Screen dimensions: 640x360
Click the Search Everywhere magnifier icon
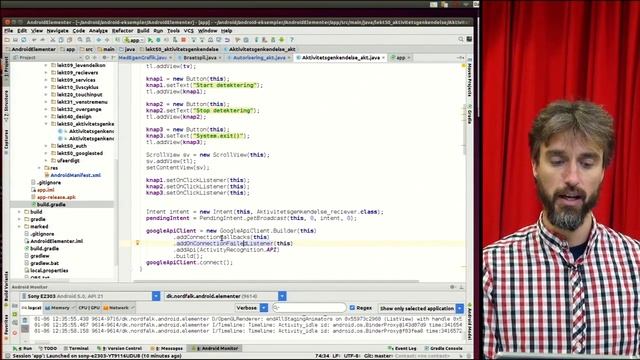coord(461,40)
